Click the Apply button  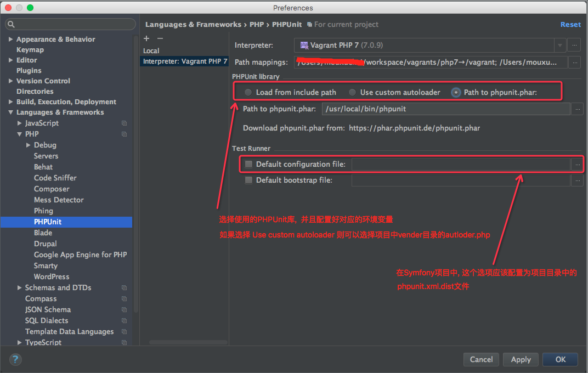pyautogui.click(x=521, y=359)
